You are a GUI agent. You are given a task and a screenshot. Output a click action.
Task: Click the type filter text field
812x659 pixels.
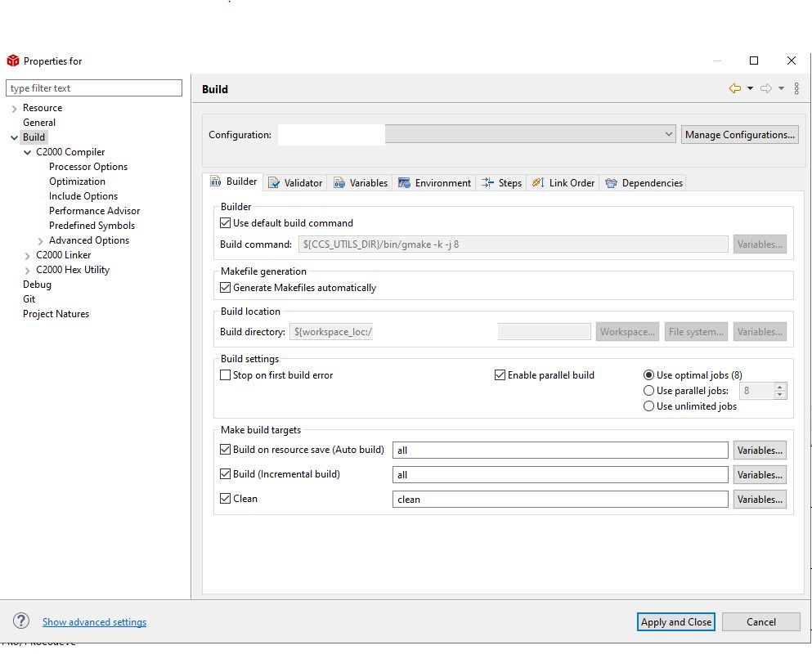pos(94,88)
